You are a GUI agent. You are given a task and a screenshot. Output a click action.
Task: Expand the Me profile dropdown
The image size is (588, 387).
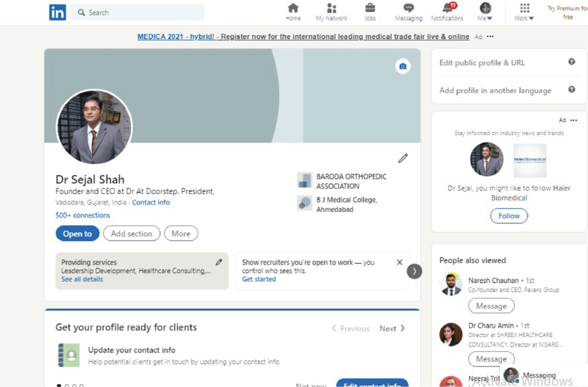(485, 12)
